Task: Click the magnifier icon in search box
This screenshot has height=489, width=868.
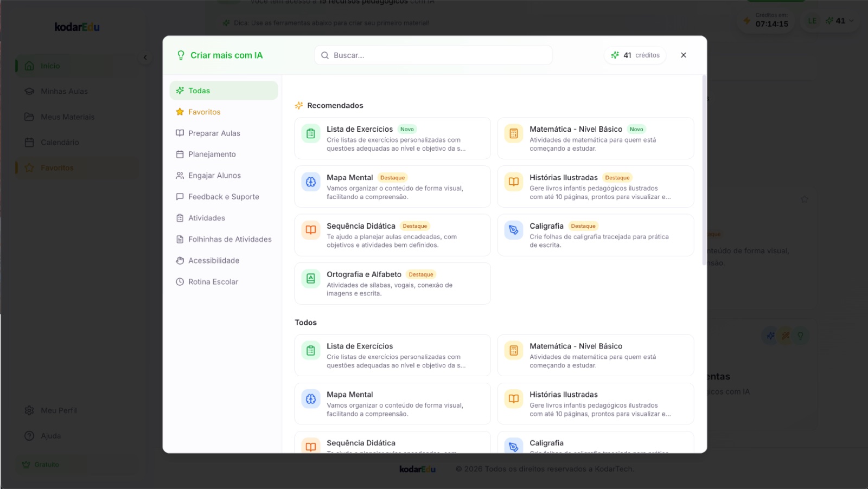Action: tap(325, 55)
